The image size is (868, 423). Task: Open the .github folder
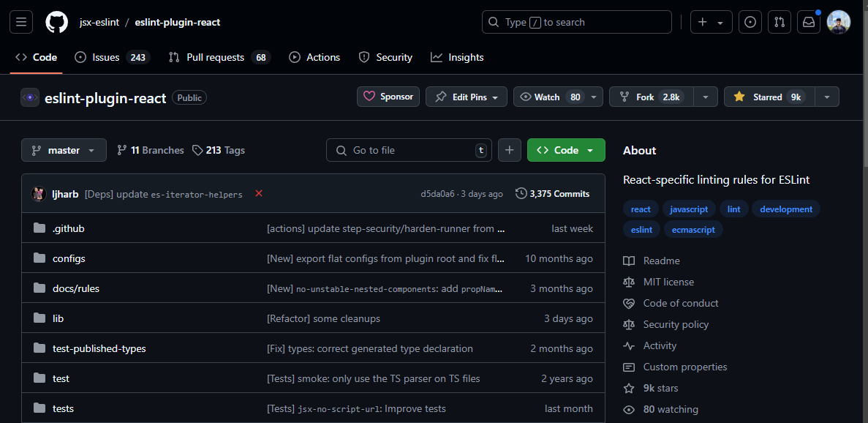(68, 228)
